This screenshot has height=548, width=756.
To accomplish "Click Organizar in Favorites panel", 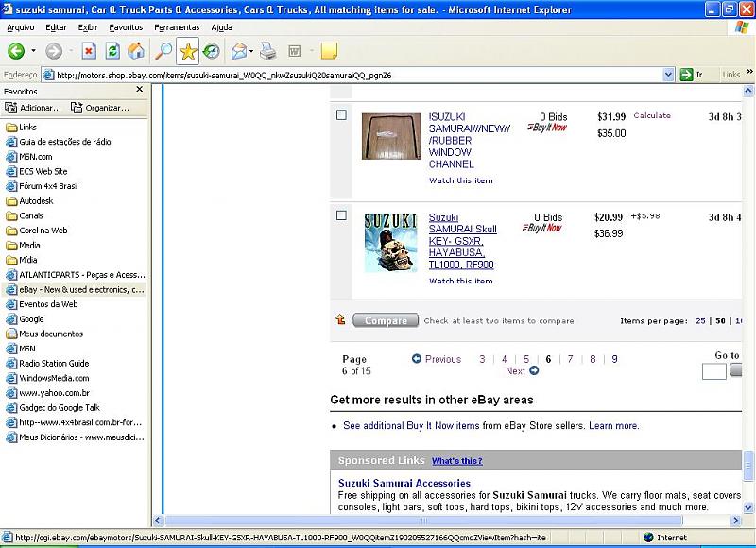I will pyautogui.click(x=100, y=108).
